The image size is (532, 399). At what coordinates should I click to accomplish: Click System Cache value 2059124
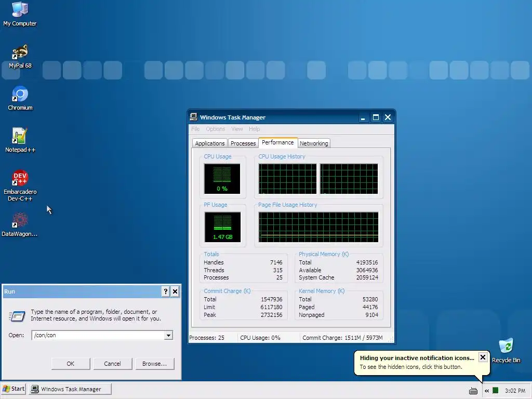tap(367, 277)
